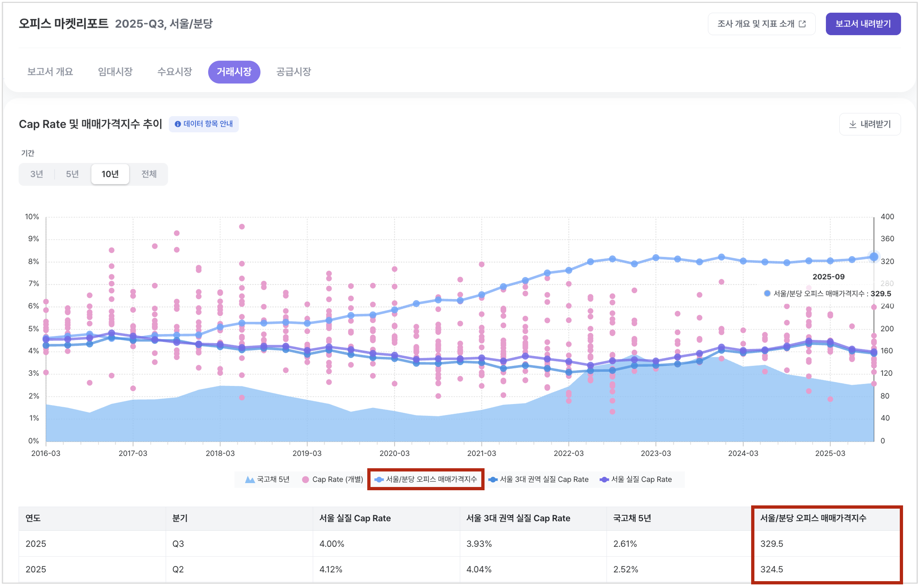Viewport: 920px width, 588px height.
Task: Click the highlighted 2025-09 price index point
Action: point(873,257)
